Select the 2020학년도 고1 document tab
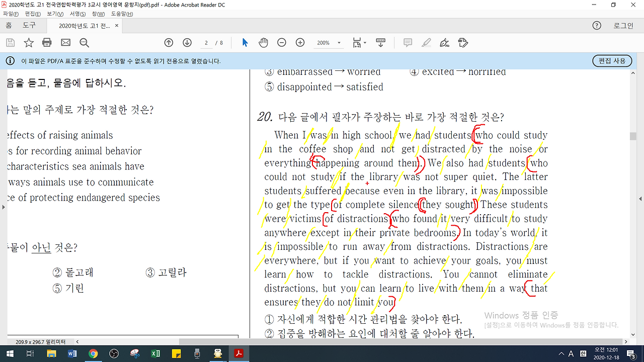The image size is (644, 362). click(85, 26)
